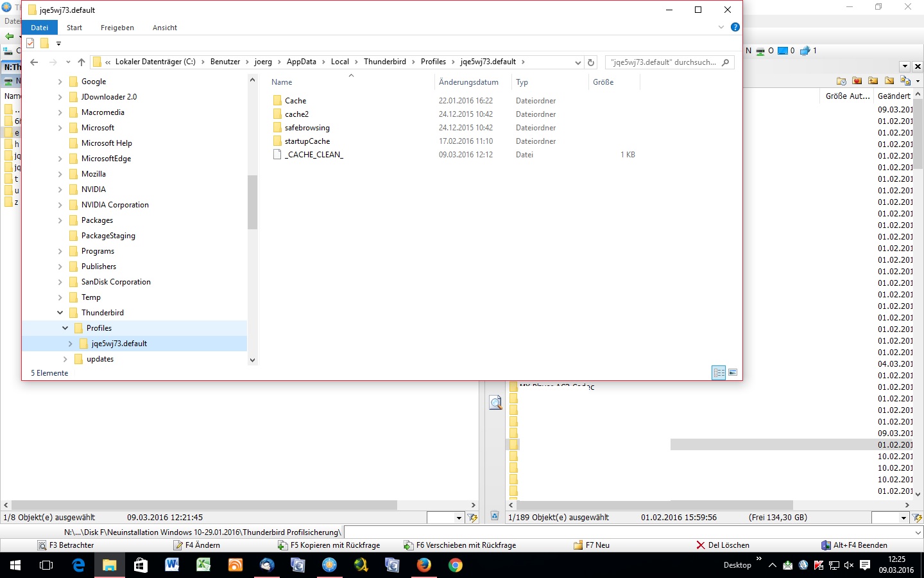
Task: Click parent folder icon in commander toolbar
Action: (x=873, y=81)
